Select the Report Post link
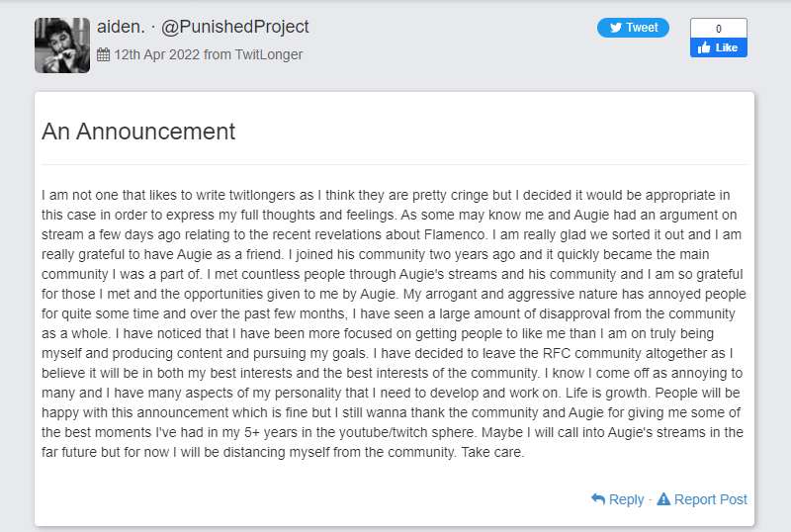This screenshot has height=532, width=791. pos(710,499)
